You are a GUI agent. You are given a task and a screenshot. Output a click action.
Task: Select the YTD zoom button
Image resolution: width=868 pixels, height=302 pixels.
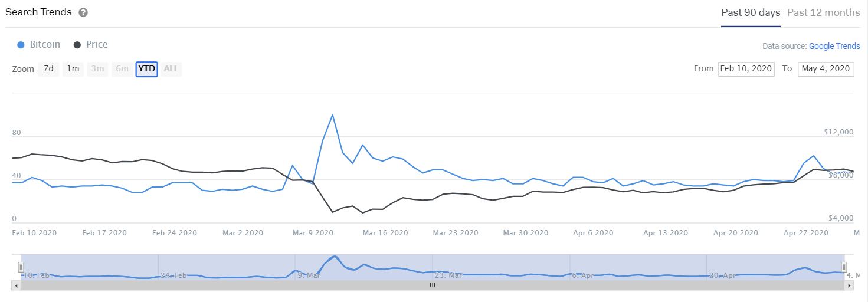(146, 69)
